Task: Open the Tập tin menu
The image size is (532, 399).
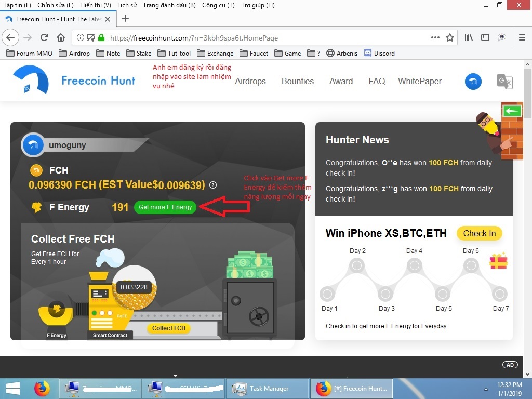Action: click(x=17, y=5)
